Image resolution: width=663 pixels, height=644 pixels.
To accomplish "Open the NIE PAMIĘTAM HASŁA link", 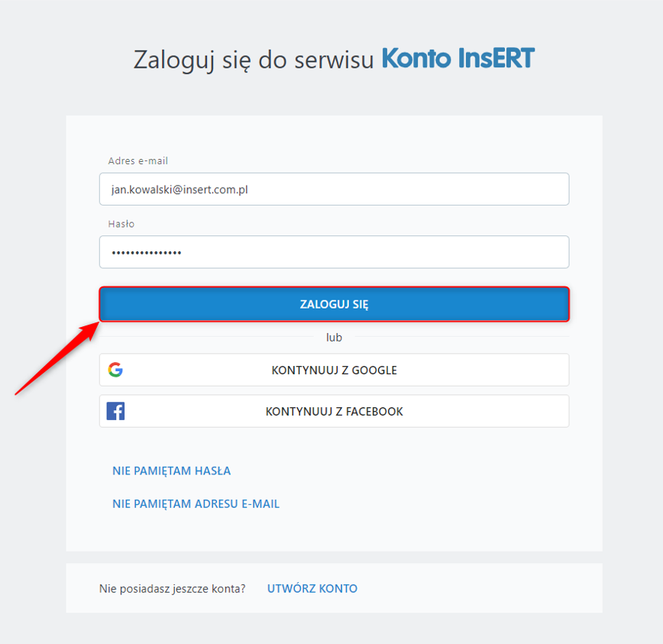I will click(x=171, y=471).
